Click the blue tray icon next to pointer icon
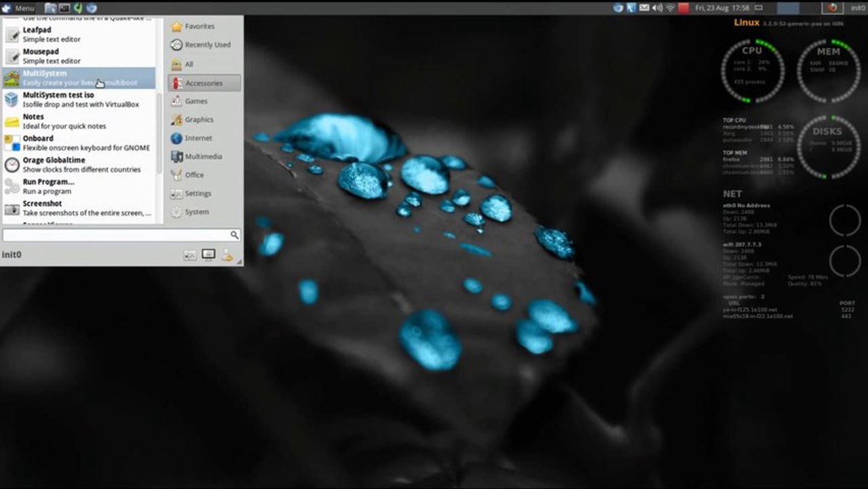The image size is (868, 489). [618, 8]
